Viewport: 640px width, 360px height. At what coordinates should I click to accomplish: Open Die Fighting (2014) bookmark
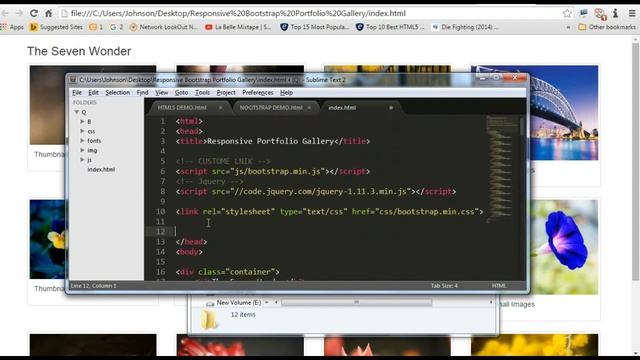[465, 27]
